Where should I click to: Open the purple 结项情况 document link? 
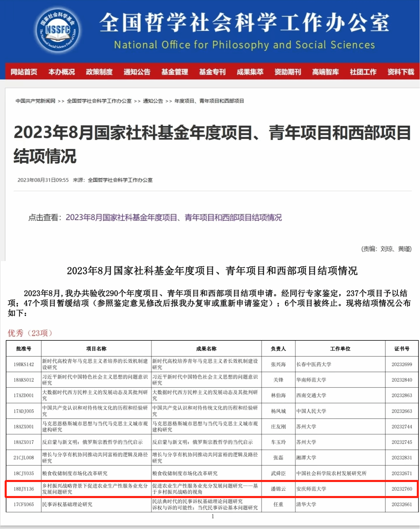coord(174,217)
